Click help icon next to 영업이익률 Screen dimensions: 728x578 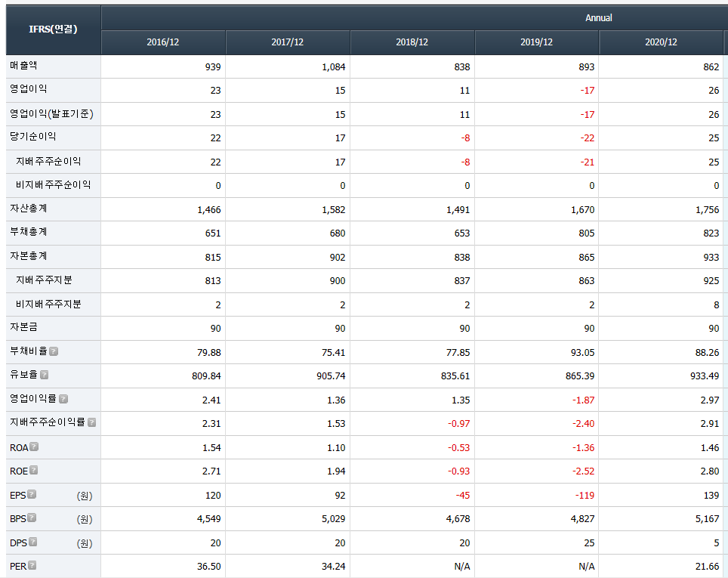point(63,399)
